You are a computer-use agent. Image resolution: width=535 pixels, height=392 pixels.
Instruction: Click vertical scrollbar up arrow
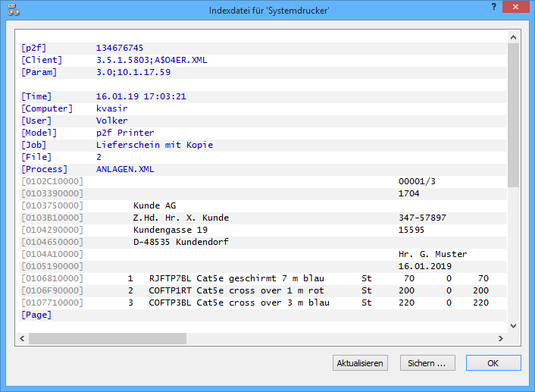[513, 36]
